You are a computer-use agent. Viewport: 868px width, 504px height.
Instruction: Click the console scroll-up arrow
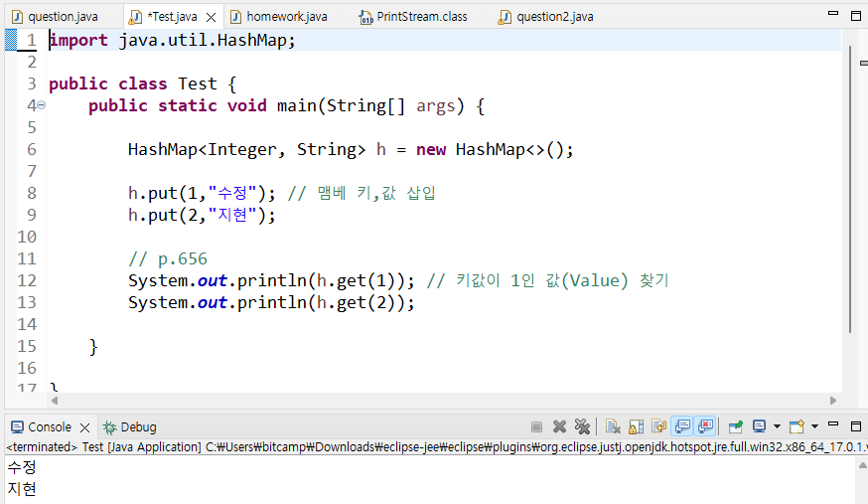coord(862,466)
